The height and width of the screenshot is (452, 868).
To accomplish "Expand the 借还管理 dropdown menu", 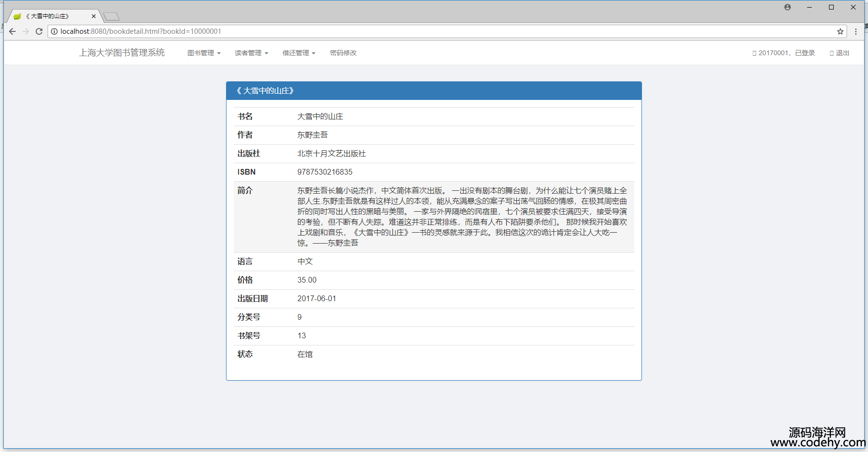I will coord(299,53).
